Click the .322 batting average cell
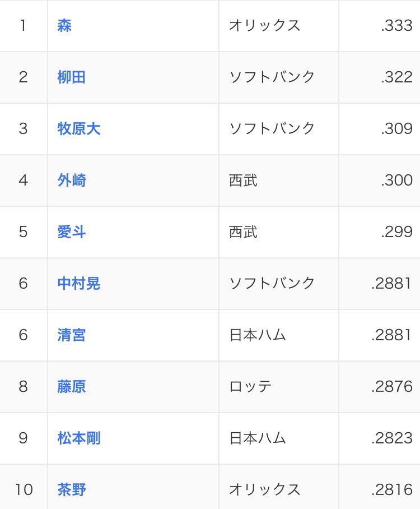 380,77
